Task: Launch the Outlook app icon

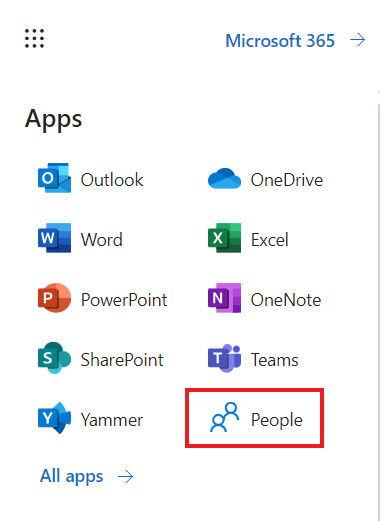Action: click(54, 178)
